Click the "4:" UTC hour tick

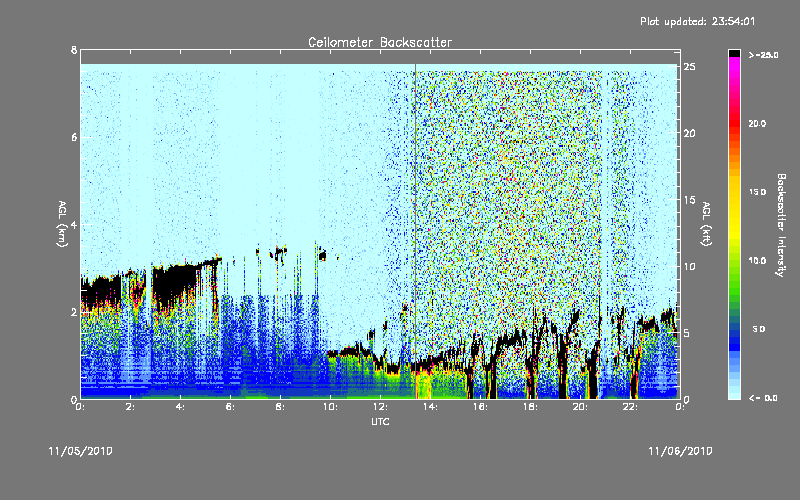pyautogui.click(x=180, y=407)
